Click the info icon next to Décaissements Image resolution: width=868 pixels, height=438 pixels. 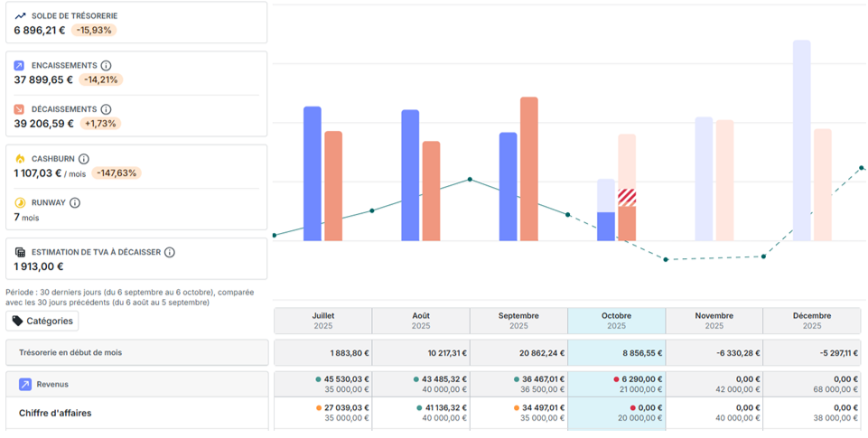106,109
